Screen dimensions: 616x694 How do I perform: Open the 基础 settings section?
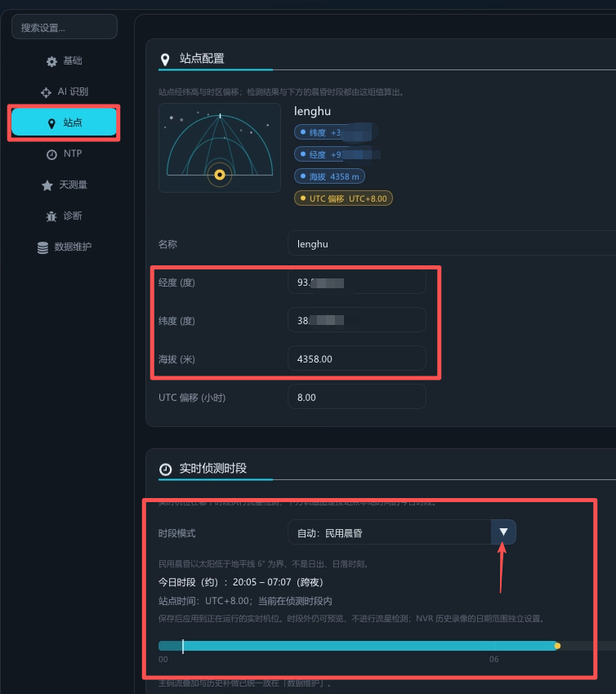pyautogui.click(x=65, y=60)
